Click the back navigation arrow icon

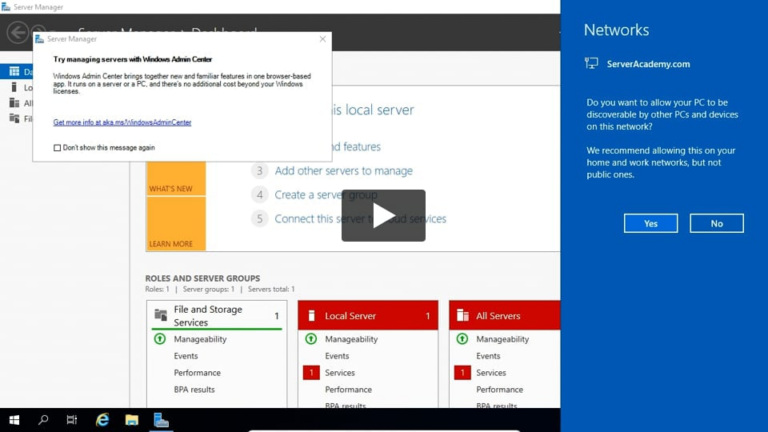point(17,33)
